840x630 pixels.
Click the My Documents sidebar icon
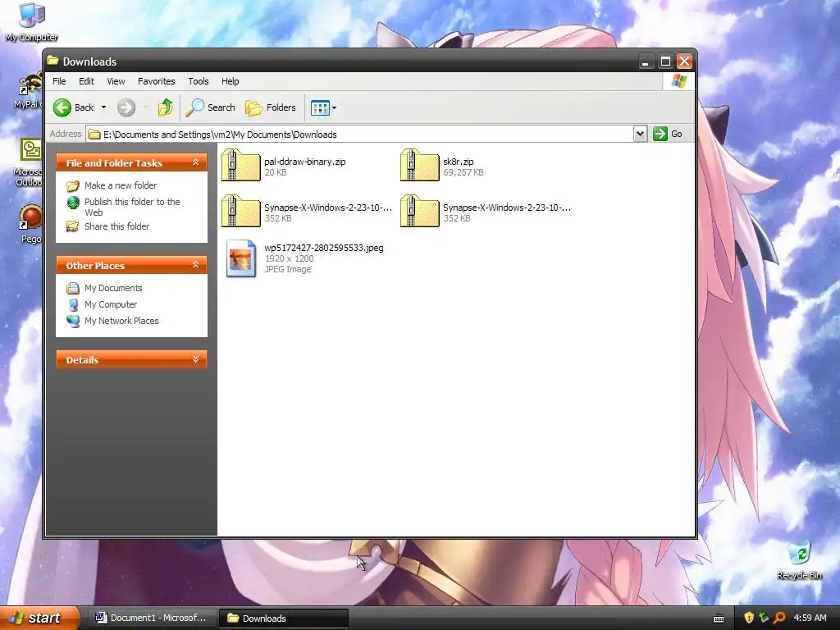(73, 288)
